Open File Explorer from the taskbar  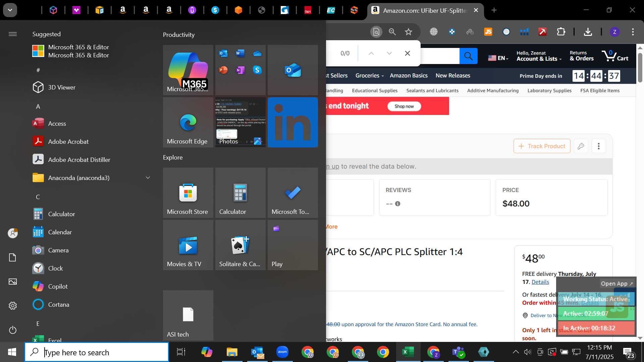click(x=232, y=352)
